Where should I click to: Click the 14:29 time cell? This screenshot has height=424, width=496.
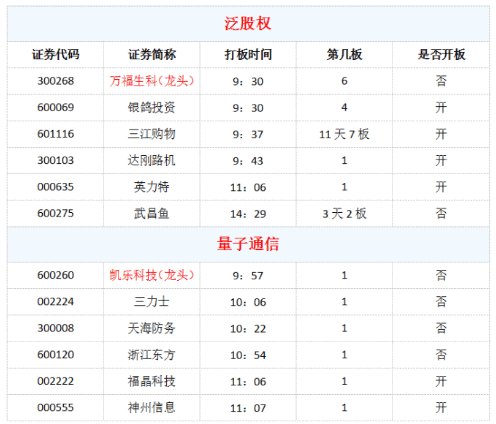coord(248,214)
